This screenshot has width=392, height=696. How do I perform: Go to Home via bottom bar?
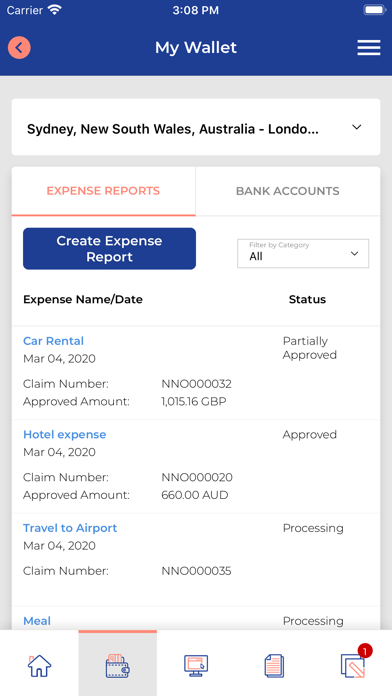pyautogui.click(x=40, y=665)
